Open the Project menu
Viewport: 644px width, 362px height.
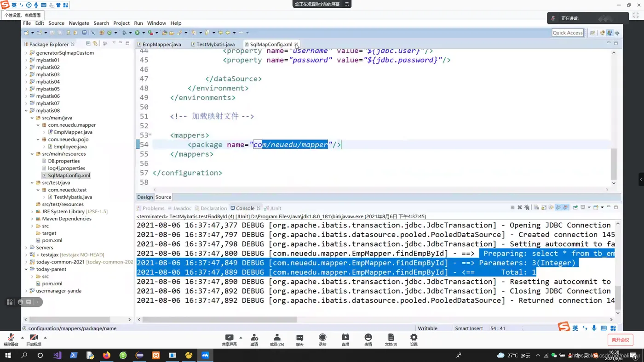coord(121,23)
